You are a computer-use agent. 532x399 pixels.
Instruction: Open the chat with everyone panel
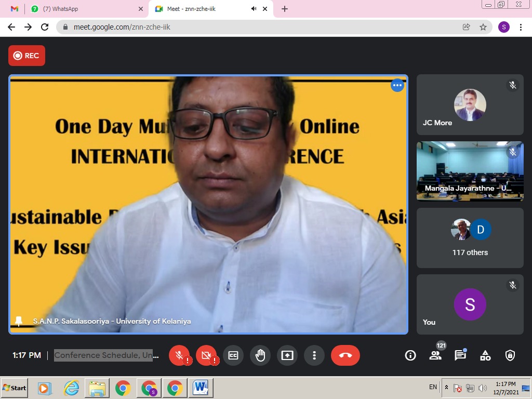460,355
